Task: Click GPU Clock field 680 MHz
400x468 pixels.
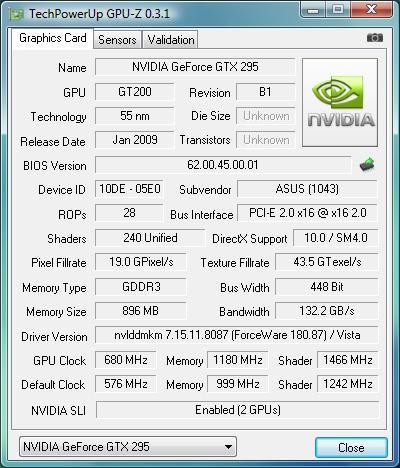Action: point(126,360)
